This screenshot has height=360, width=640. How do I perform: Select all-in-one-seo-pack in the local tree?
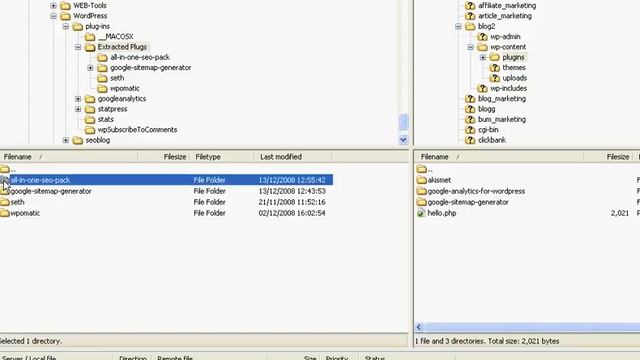[x=140, y=58]
